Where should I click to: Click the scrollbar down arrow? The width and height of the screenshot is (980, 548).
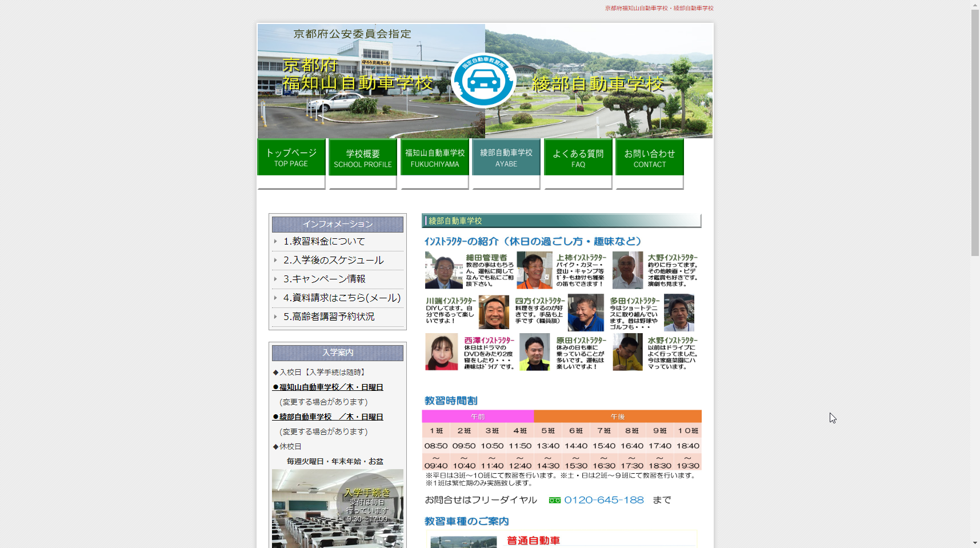point(975,543)
